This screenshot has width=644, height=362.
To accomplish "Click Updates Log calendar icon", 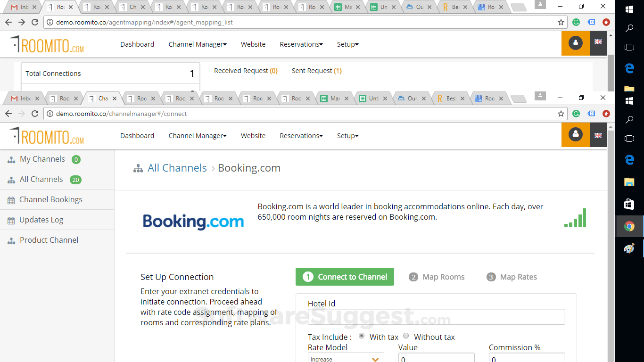I will [11, 221].
